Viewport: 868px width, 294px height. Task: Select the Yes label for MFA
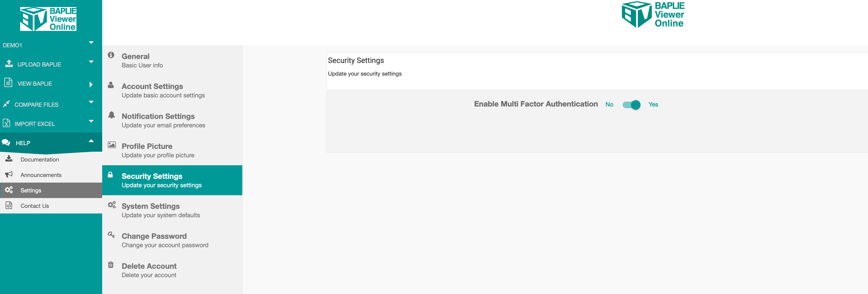[x=653, y=105]
